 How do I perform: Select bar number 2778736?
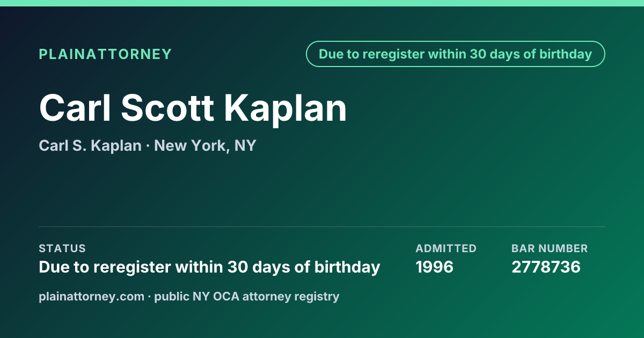pyautogui.click(x=546, y=267)
